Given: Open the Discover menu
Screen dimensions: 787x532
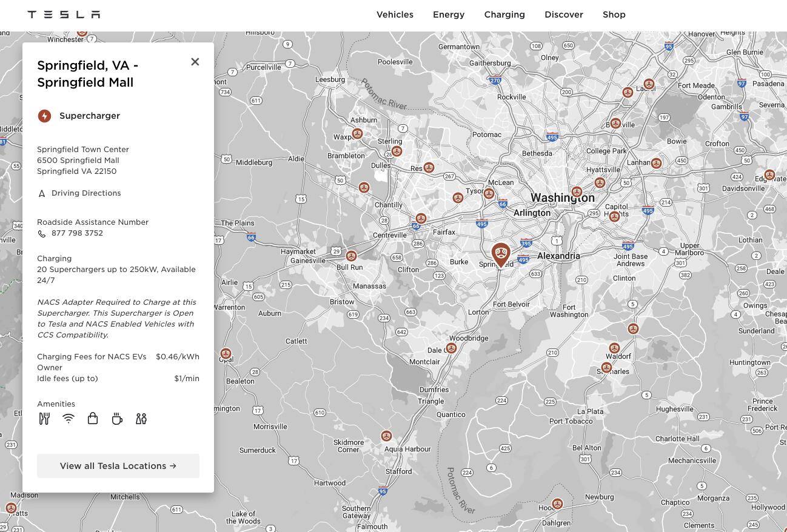Looking at the screenshot, I should click(564, 15).
